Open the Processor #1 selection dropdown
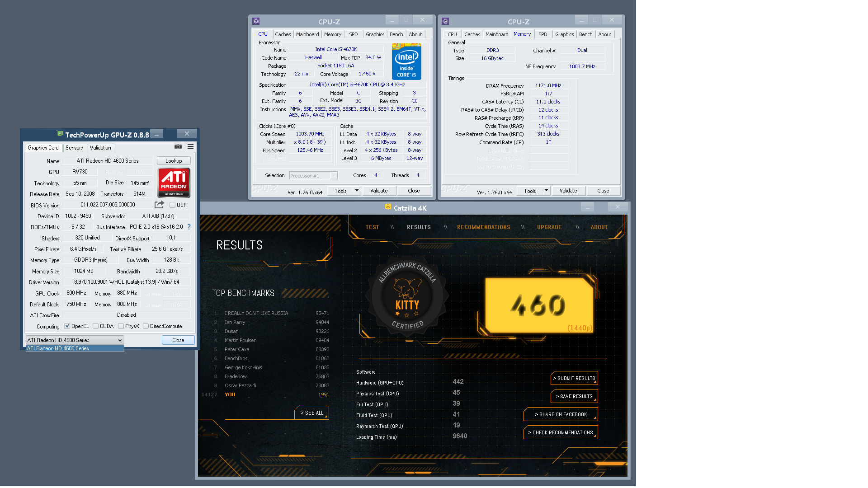The image size is (868, 488). click(313, 176)
